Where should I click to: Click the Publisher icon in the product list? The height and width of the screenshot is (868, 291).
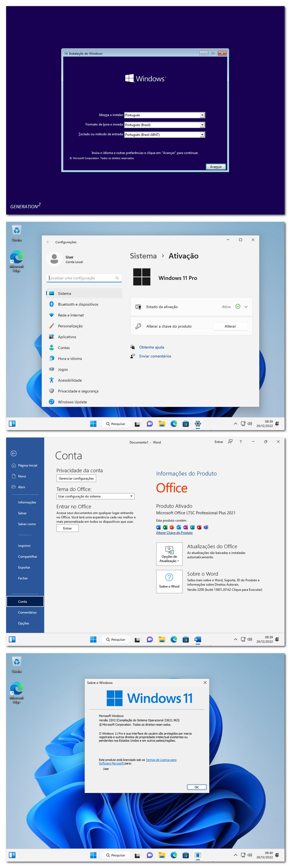tap(192, 528)
